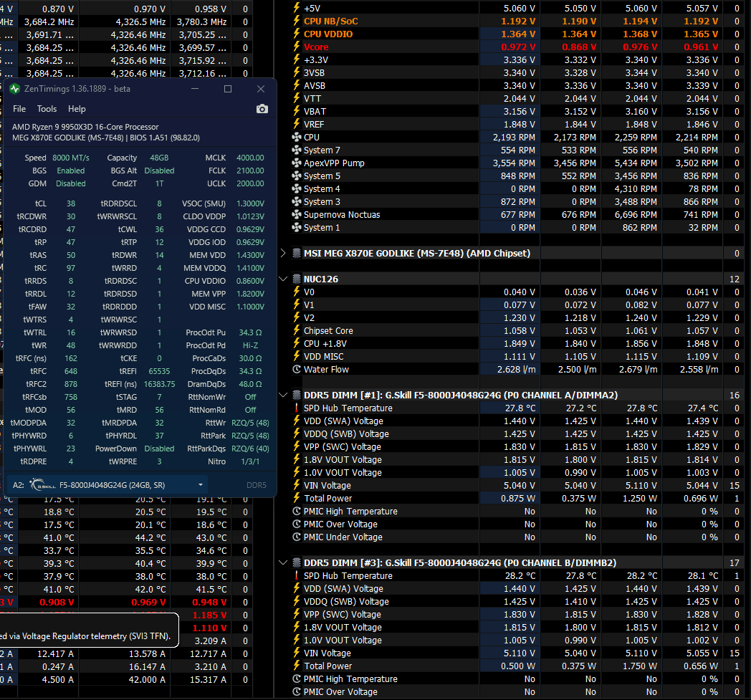Click the chip icon beside MSI MEG X870E GODLIKE
The width and height of the screenshot is (751, 700).
pos(297,253)
